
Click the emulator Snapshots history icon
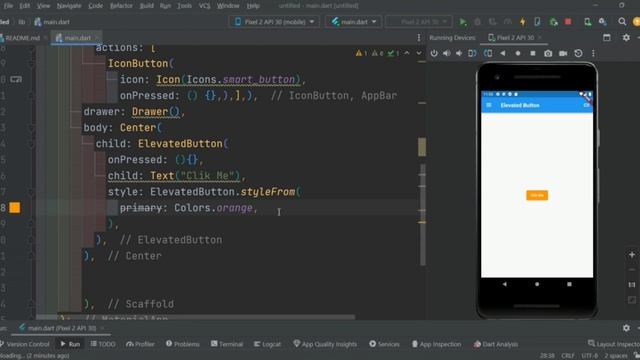[x=578, y=53]
